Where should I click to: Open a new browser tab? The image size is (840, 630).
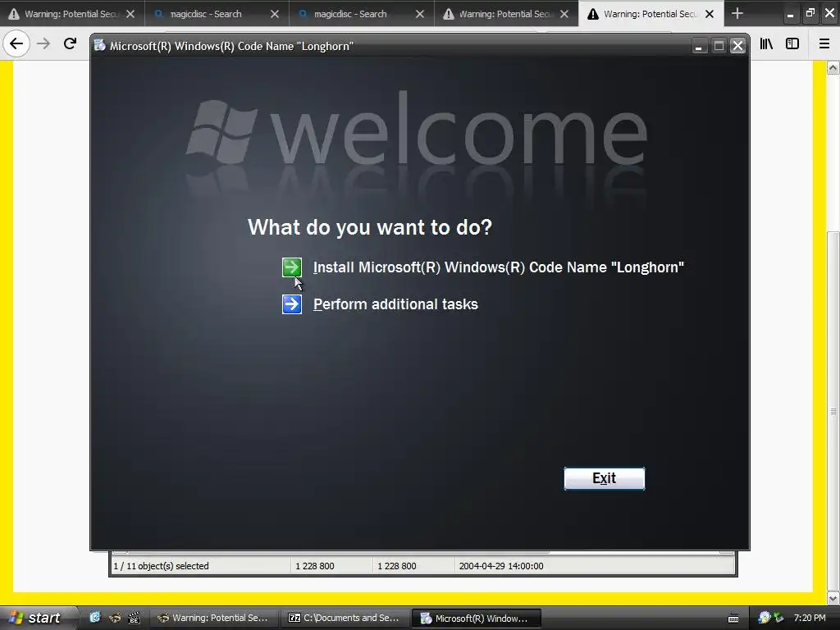point(737,13)
